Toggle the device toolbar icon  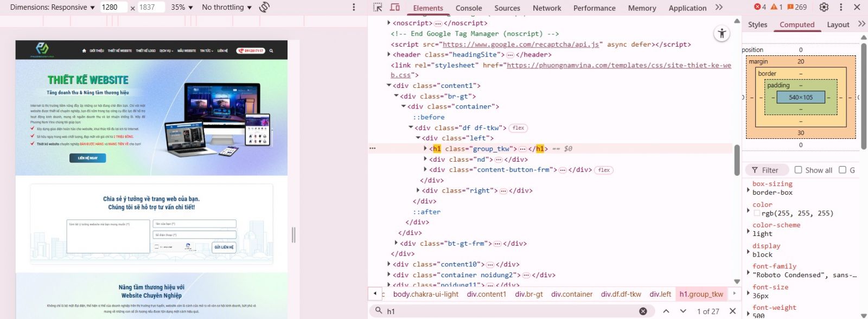(395, 8)
